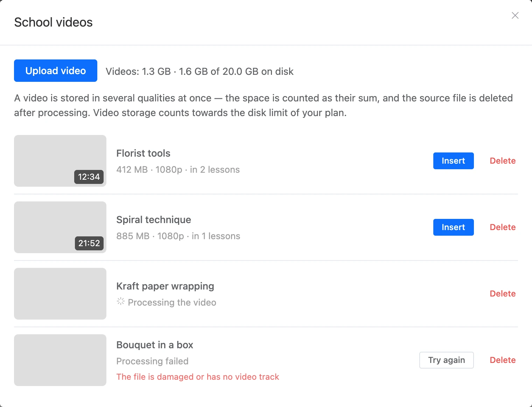The image size is (532, 407).
Task: Select the Bouquet in a box thumbnail
Action: pyautogui.click(x=60, y=360)
